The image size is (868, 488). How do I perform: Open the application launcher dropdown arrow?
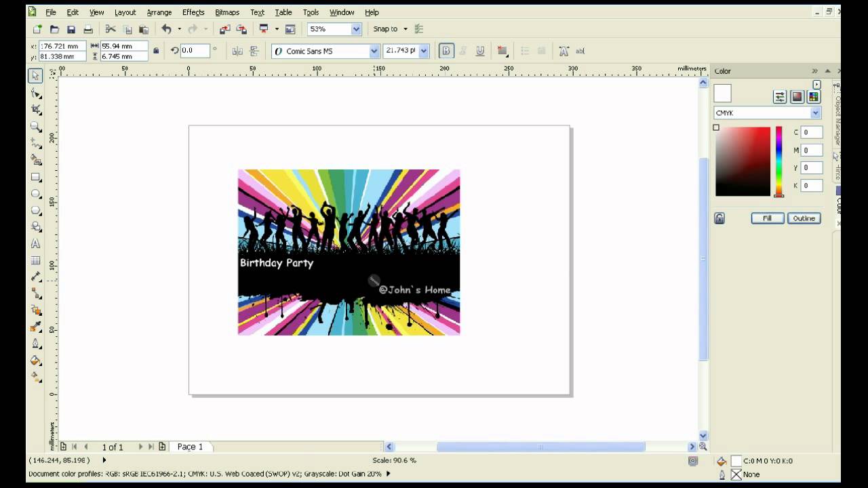tap(277, 29)
